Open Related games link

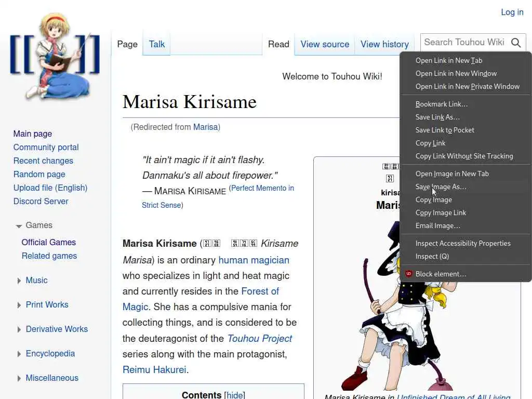pyautogui.click(x=49, y=256)
